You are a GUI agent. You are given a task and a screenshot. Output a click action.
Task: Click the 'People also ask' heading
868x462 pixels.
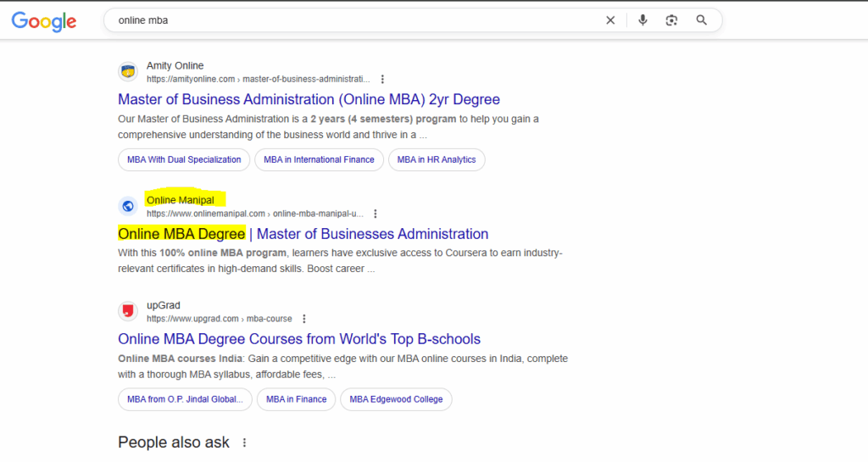coord(173,443)
